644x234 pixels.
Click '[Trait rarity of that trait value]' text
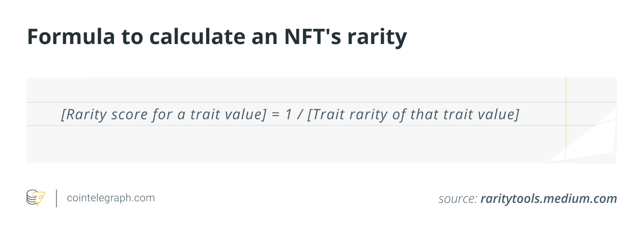coord(413,115)
